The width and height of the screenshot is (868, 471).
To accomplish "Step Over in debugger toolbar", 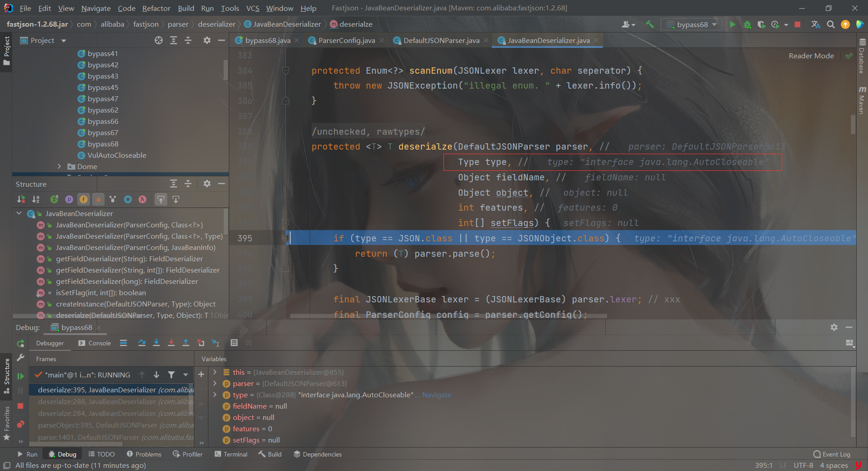I will click(142, 343).
